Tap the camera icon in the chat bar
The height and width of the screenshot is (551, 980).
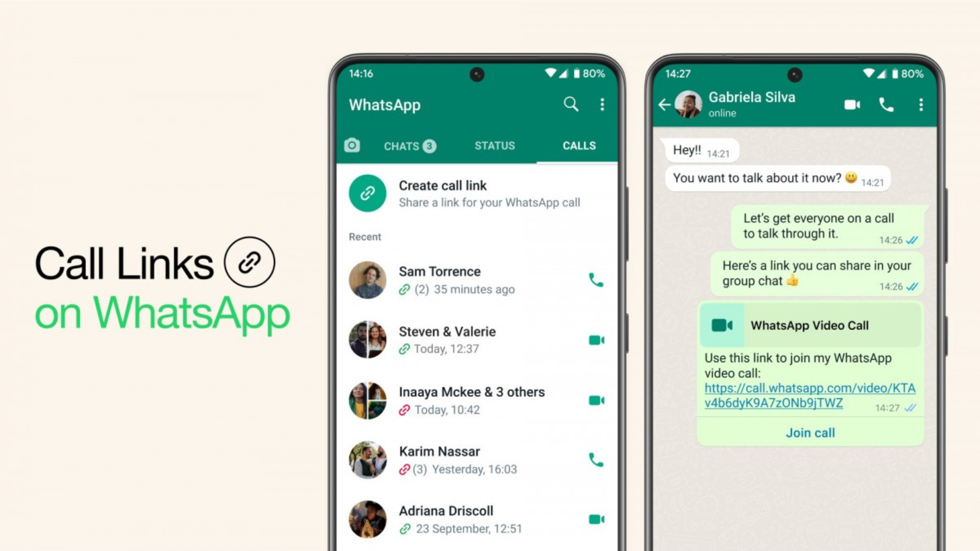351,145
